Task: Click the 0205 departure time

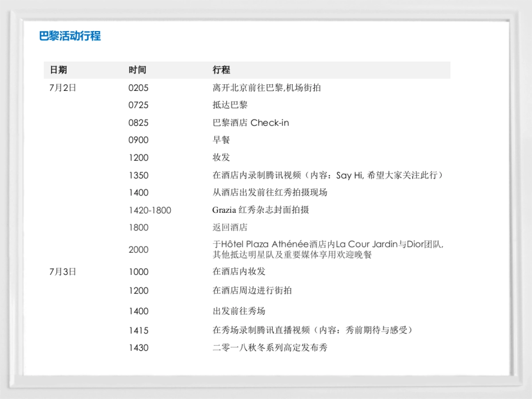Action: click(x=138, y=88)
